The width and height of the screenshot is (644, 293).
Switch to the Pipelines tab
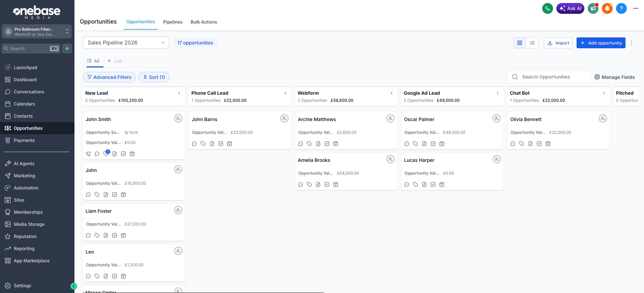coord(173,22)
